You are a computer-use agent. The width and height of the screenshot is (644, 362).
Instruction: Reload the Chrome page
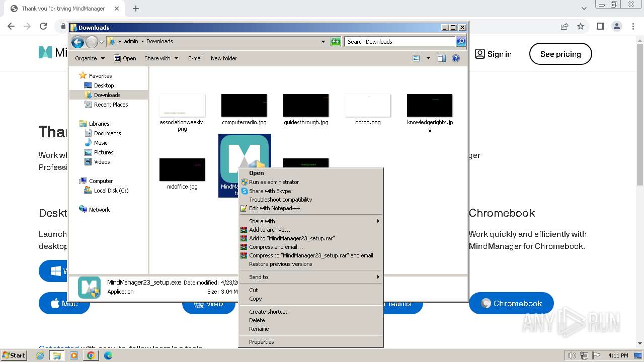click(43, 26)
